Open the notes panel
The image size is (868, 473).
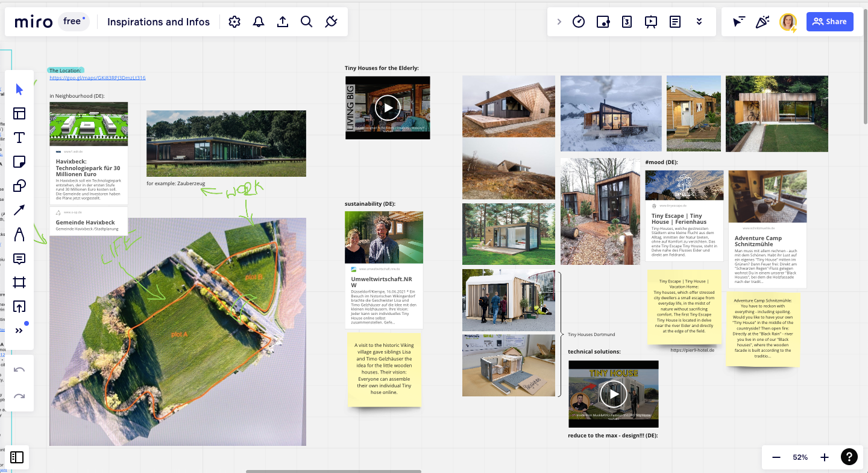(x=675, y=22)
